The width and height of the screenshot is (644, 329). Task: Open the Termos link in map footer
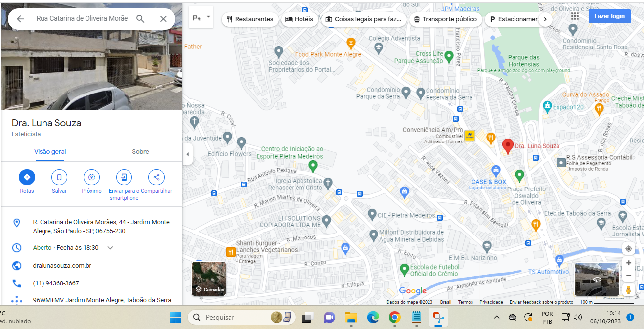tap(465, 302)
